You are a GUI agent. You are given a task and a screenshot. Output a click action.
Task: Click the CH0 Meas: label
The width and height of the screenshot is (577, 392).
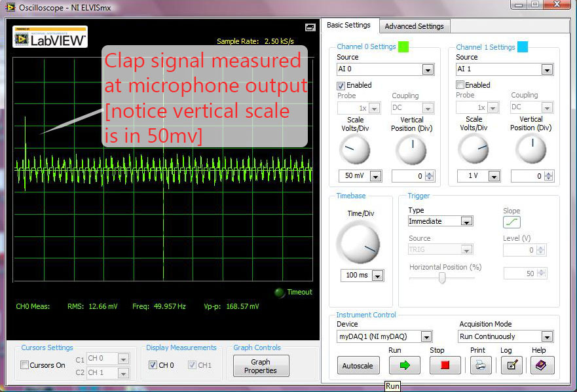(33, 306)
